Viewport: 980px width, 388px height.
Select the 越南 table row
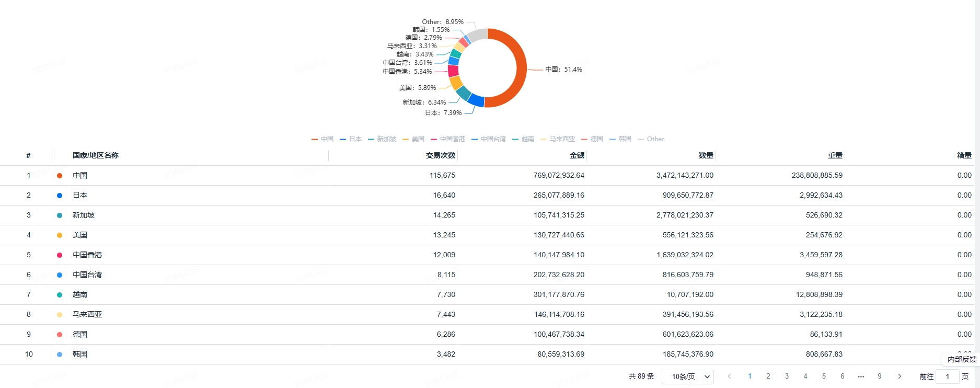tap(487, 295)
